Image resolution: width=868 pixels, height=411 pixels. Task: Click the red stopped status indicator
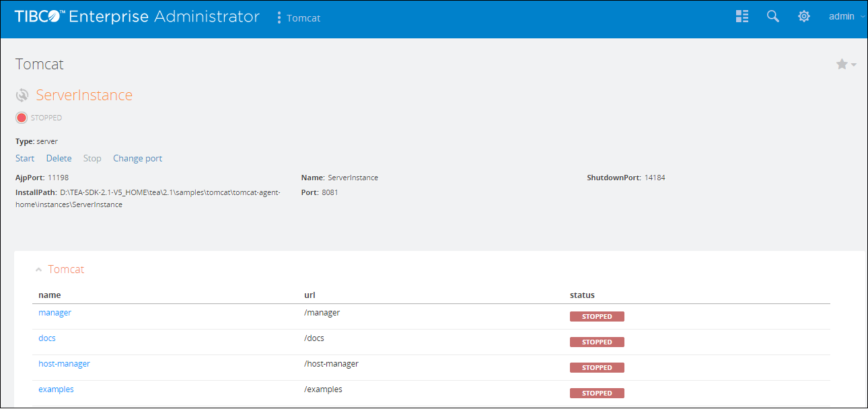click(22, 118)
